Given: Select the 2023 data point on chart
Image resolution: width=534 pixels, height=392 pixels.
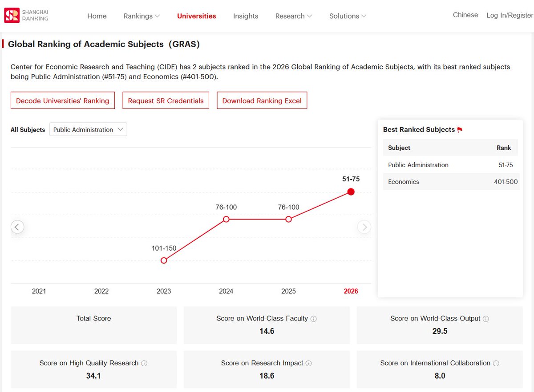Looking at the screenshot, I should (164, 260).
